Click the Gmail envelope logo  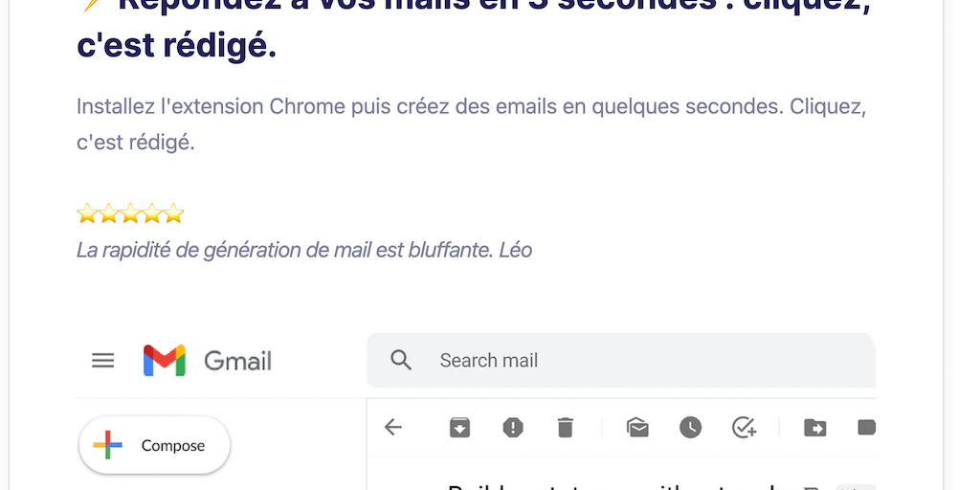point(164,361)
